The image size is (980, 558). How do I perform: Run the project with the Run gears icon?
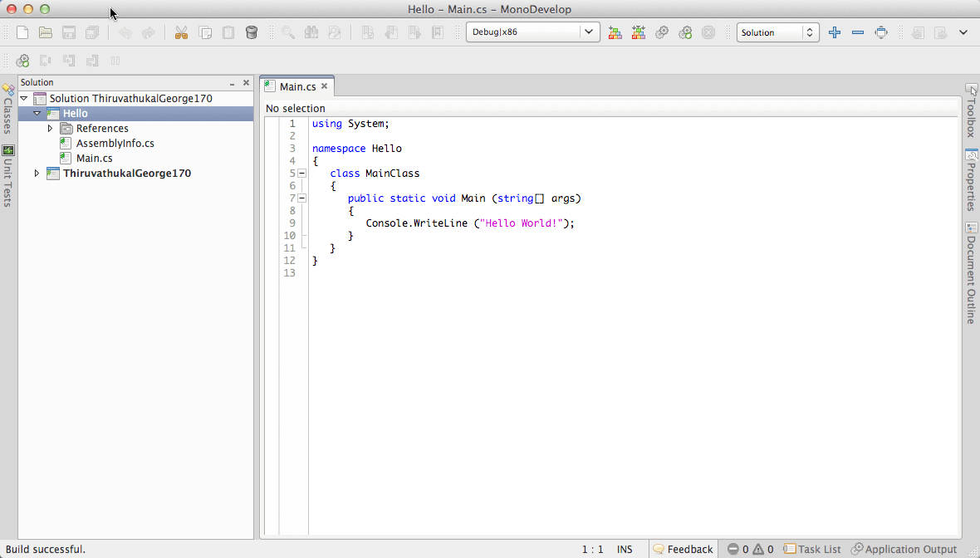[x=662, y=32]
